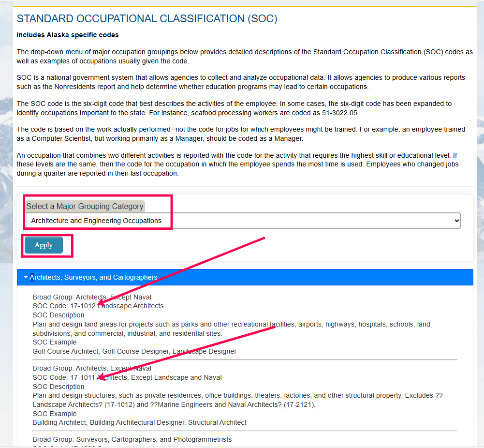Click paragraph starting 'An occupation that combines two'
Viewport: 484px width, 448px height.
(238, 164)
